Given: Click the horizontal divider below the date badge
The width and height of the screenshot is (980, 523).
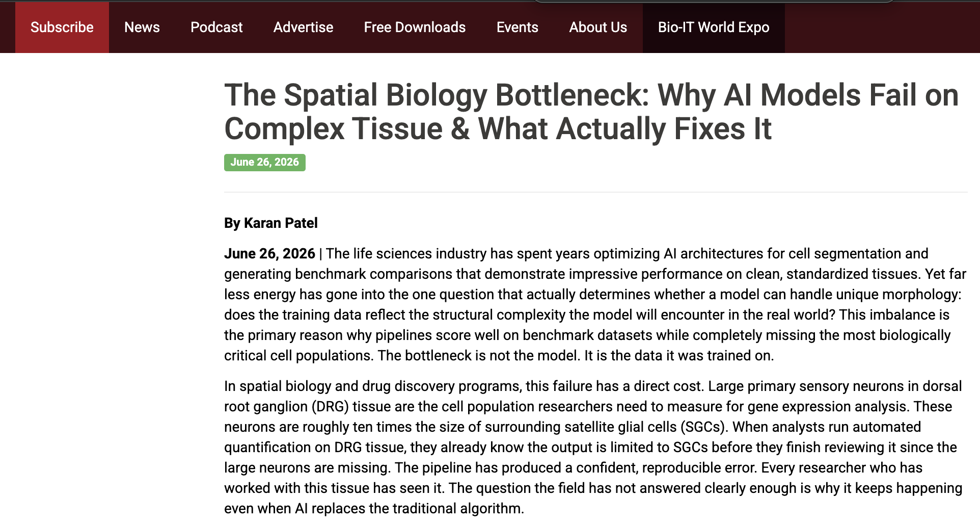Looking at the screenshot, I should click(x=596, y=192).
